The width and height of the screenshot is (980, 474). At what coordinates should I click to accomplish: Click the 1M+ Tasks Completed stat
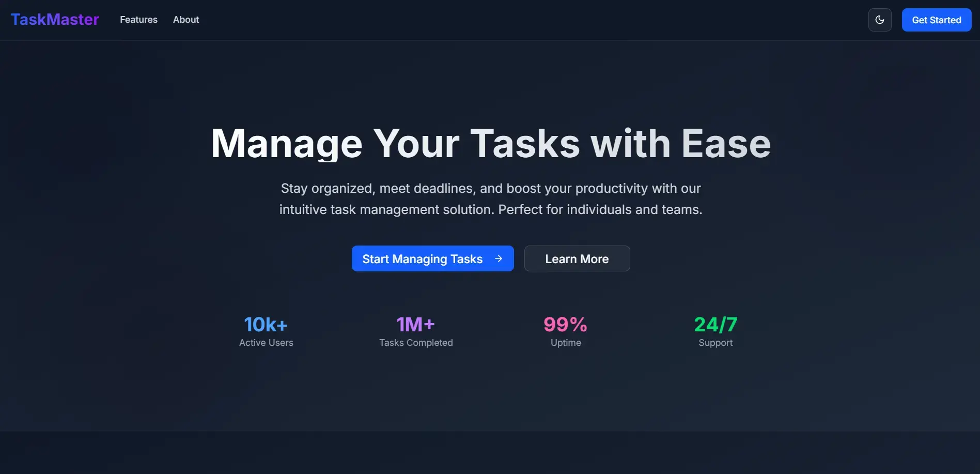pyautogui.click(x=415, y=324)
